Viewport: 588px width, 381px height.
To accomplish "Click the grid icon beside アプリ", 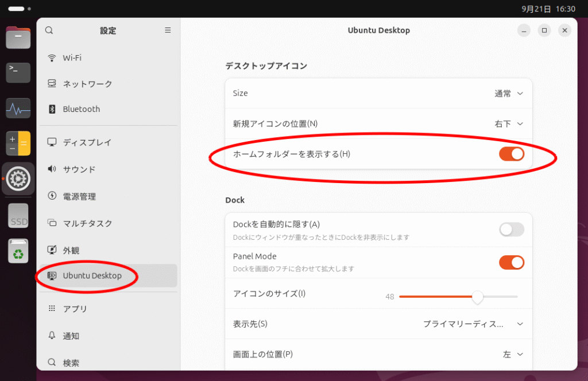I will tap(52, 308).
